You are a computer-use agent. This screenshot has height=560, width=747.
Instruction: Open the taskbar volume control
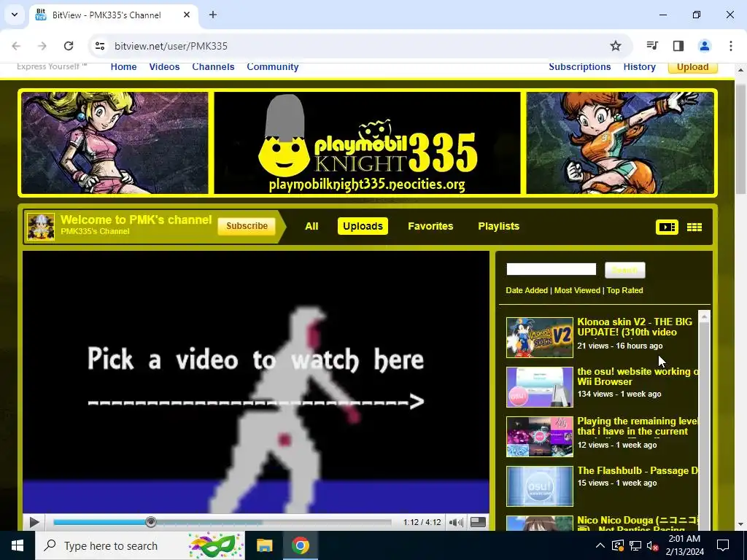(x=653, y=545)
